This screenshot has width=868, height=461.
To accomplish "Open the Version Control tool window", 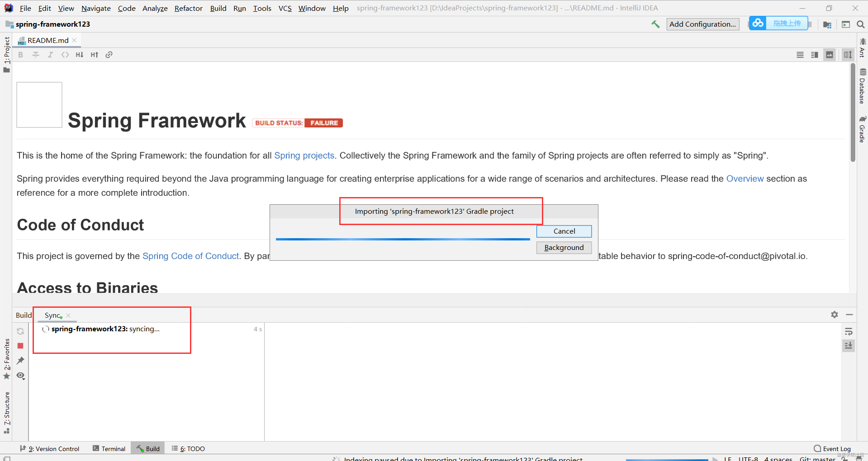I will pos(50,448).
